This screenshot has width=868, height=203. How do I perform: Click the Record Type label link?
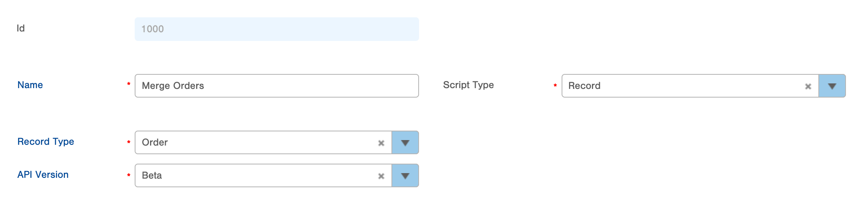[46, 142]
